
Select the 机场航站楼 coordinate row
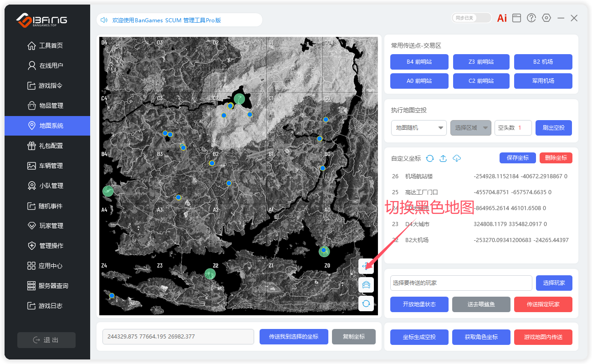coord(480,176)
